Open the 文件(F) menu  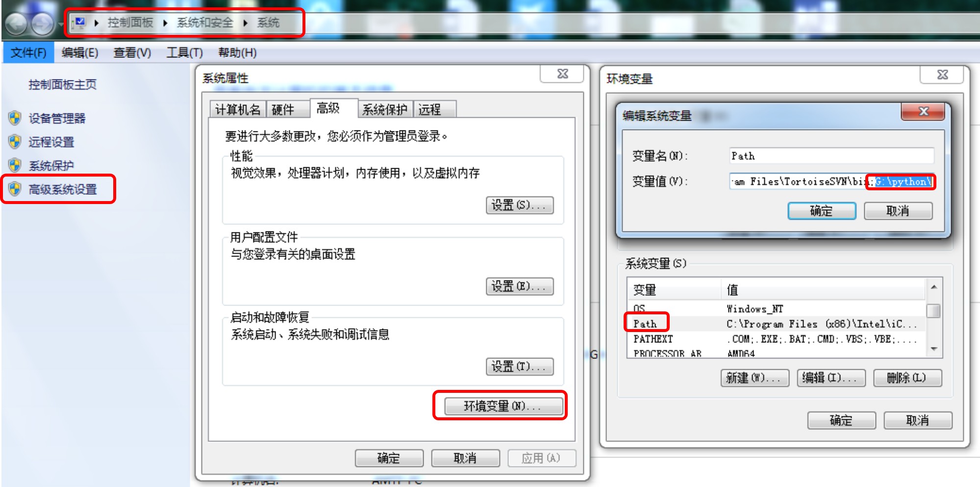[28, 52]
